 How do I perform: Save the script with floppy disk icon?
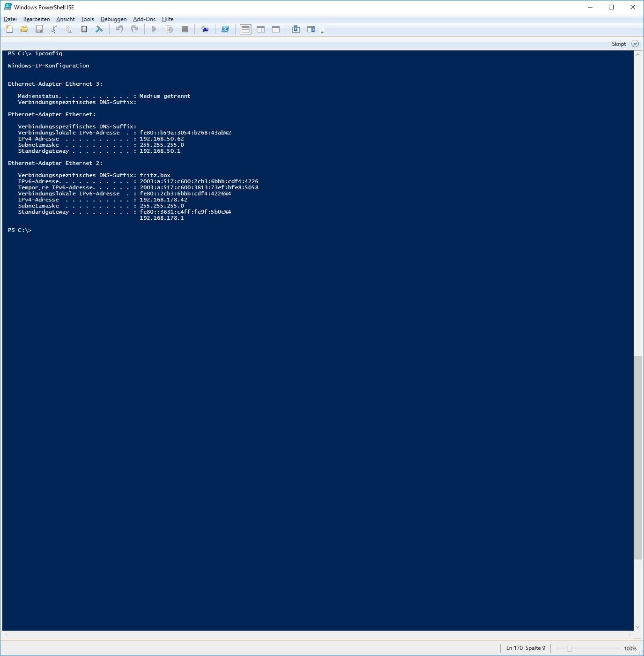pyautogui.click(x=39, y=29)
